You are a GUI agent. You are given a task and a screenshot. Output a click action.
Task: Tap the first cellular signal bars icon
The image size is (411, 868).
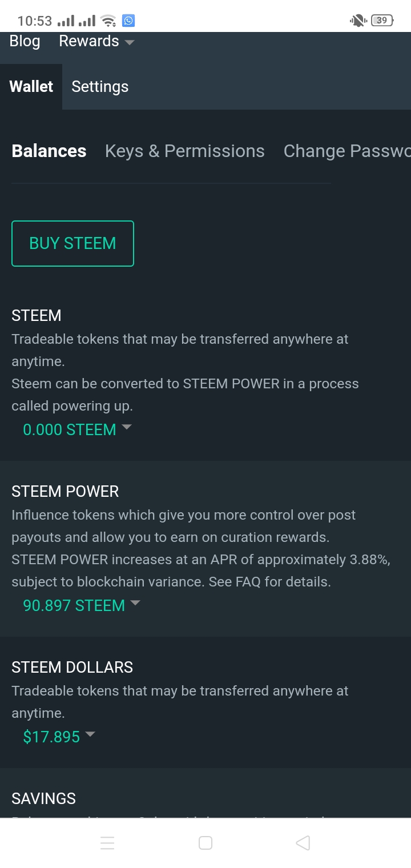point(66,21)
